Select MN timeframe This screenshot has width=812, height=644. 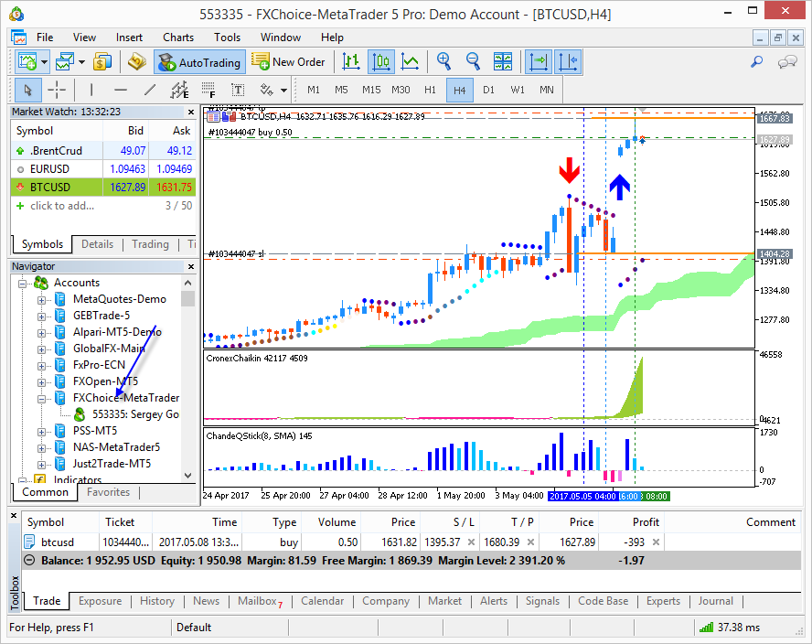click(546, 91)
